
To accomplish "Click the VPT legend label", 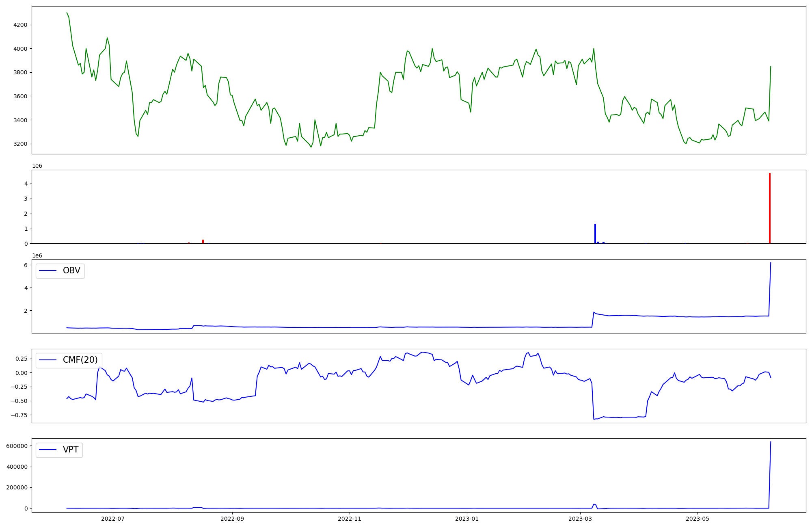I will [71, 450].
